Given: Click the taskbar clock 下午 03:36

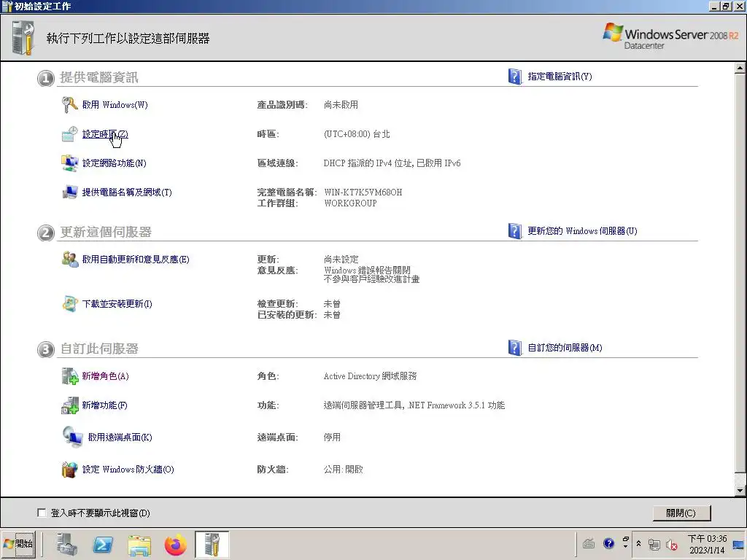Looking at the screenshot, I should click(x=707, y=539).
